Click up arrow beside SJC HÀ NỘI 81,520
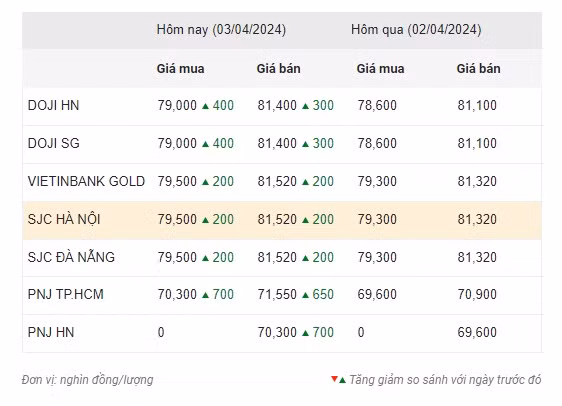This screenshot has height=406, width=562. (x=305, y=220)
